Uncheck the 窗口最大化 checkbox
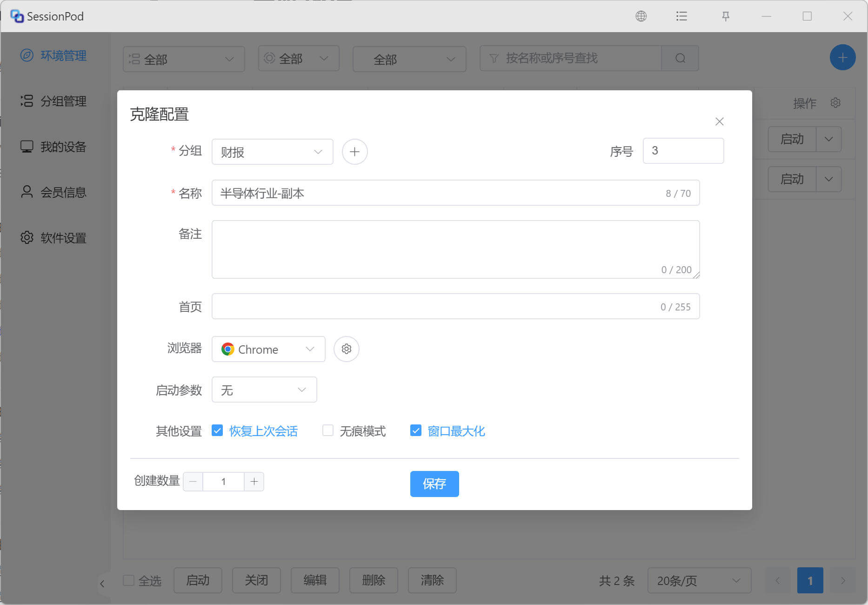This screenshot has height=605, width=868. pos(416,430)
